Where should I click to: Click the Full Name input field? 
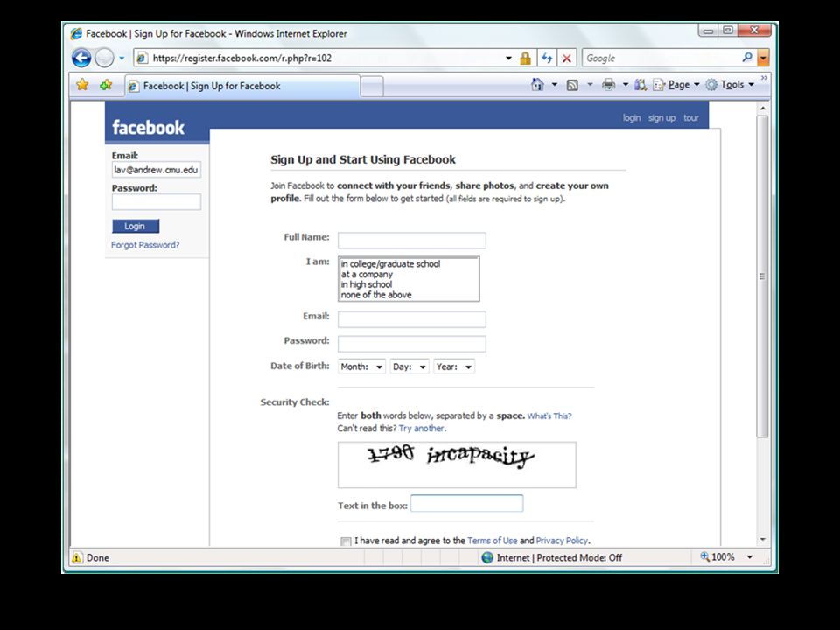pyautogui.click(x=412, y=241)
